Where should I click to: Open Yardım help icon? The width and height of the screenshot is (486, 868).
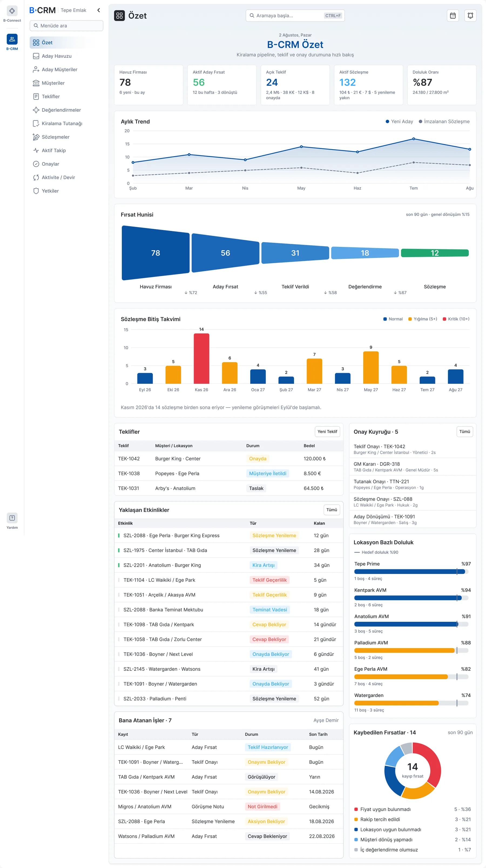[x=12, y=518]
